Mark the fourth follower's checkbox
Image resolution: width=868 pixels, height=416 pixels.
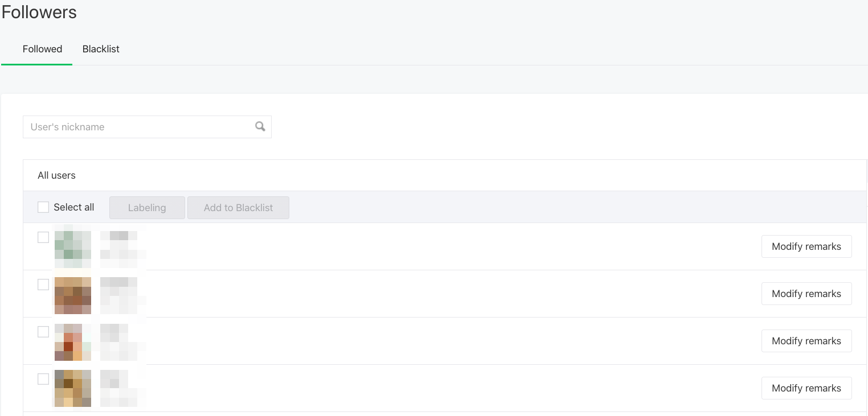tap(43, 379)
